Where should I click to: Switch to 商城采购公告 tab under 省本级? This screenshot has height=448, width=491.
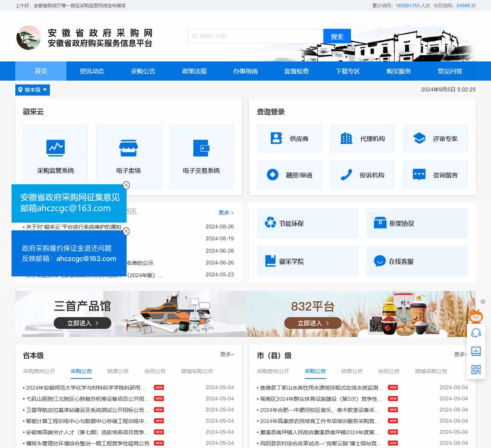(197, 371)
